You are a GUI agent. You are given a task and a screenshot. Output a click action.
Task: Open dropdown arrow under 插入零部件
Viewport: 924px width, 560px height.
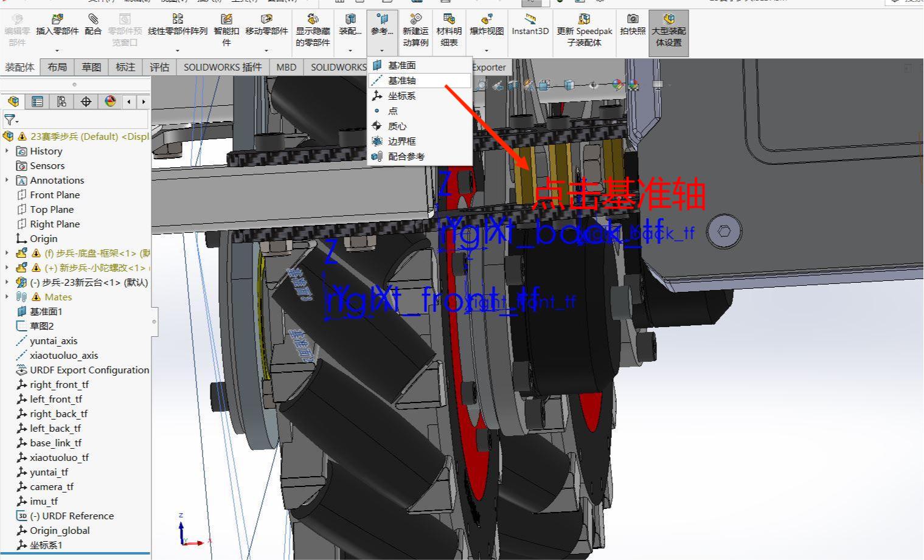(57, 50)
